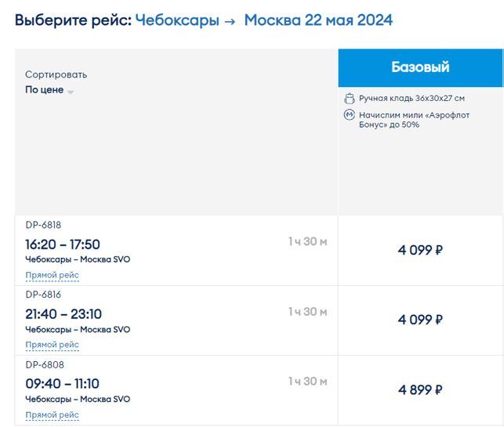504x427 pixels.
Task: Select the 09:40 – 11:10 flight row
Action: tap(63, 384)
